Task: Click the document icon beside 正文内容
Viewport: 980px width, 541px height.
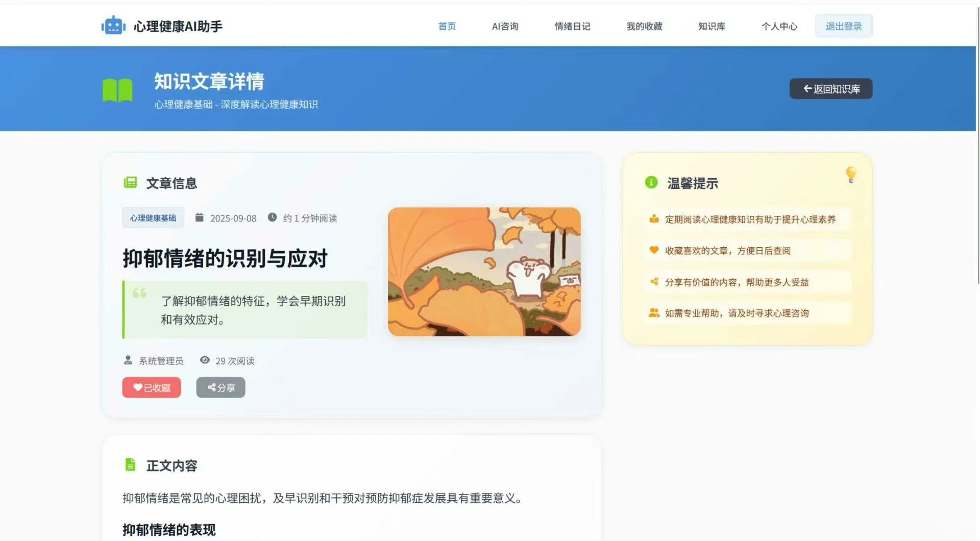Action: 131,465
